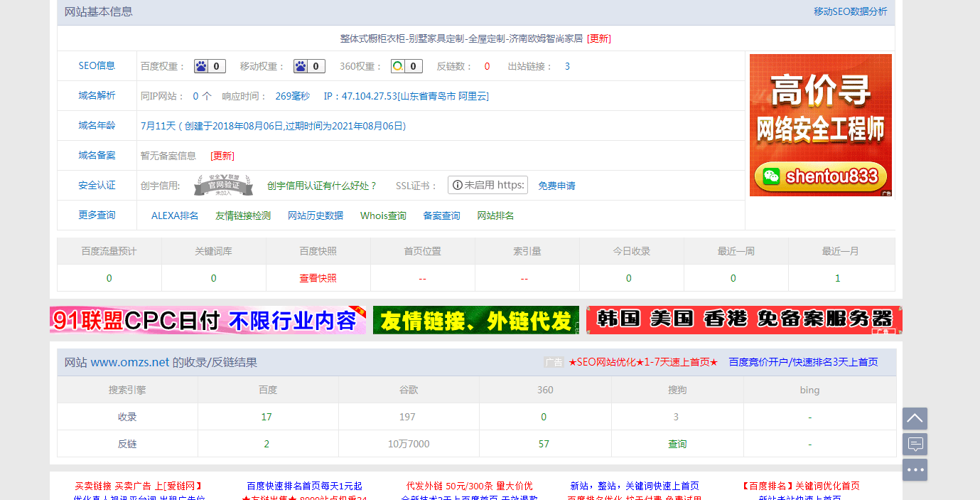Click the 高价寻网络安全工程师 ad image
This screenshot has height=500, width=980.
tap(820, 125)
